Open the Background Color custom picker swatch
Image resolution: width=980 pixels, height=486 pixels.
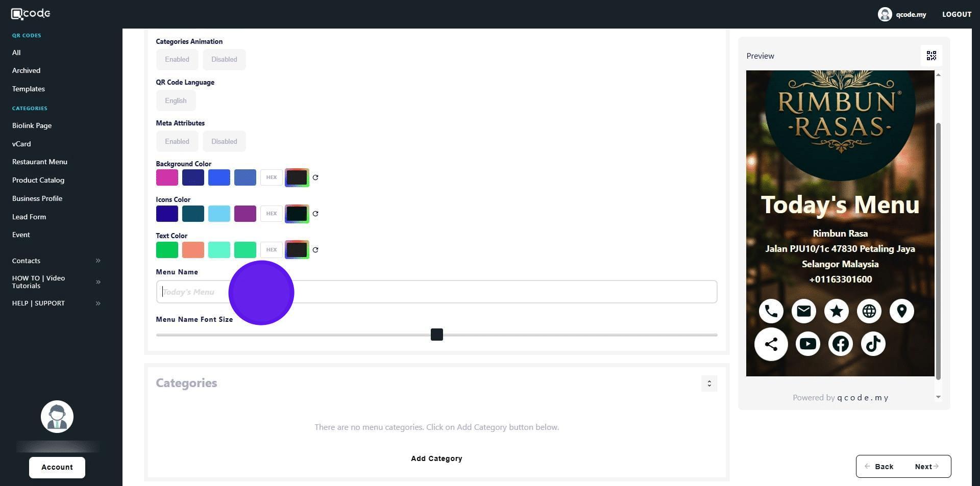coord(297,177)
